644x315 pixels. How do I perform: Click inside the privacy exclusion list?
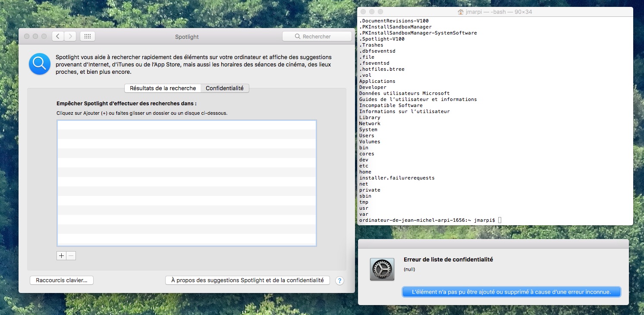(x=187, y=183)
